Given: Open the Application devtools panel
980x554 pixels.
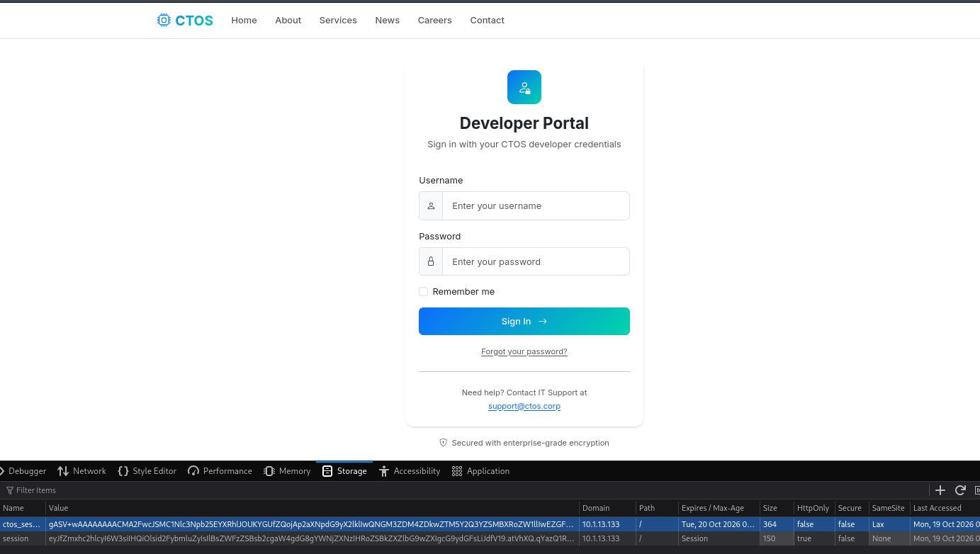Looking at the screenshot, I should [480, 471].
